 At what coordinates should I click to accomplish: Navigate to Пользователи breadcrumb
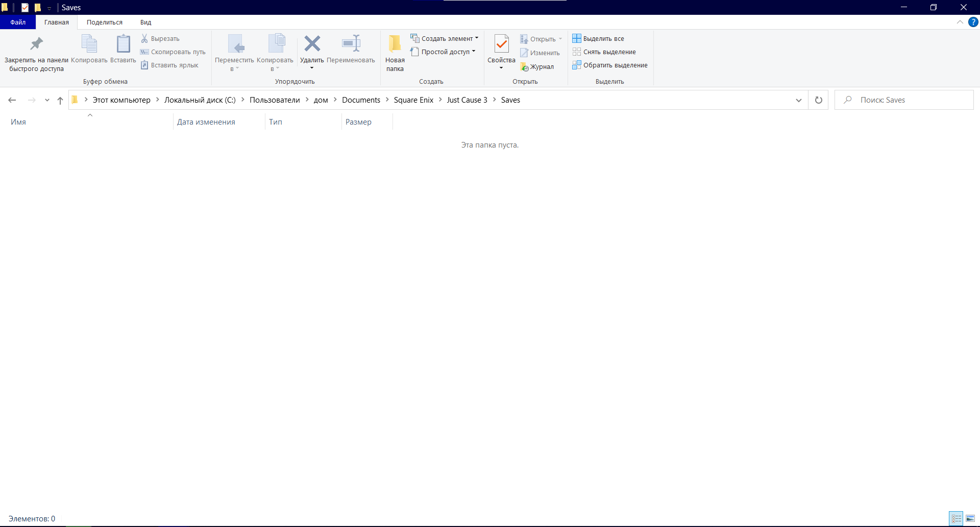275,100
